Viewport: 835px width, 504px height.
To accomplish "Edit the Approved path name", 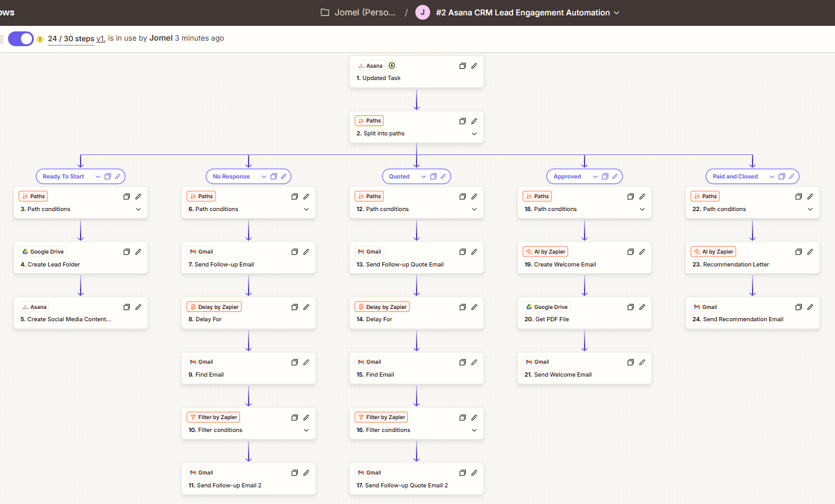I will pos(615,177).
